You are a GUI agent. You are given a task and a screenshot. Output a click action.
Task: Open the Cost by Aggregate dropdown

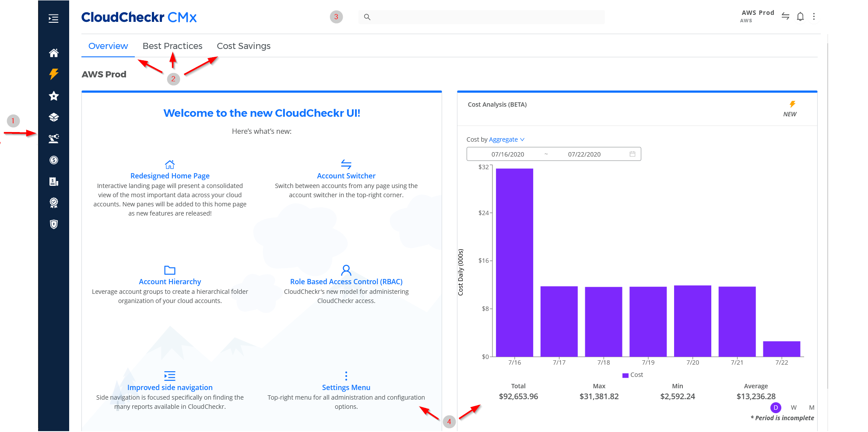[x=506, y=139]
